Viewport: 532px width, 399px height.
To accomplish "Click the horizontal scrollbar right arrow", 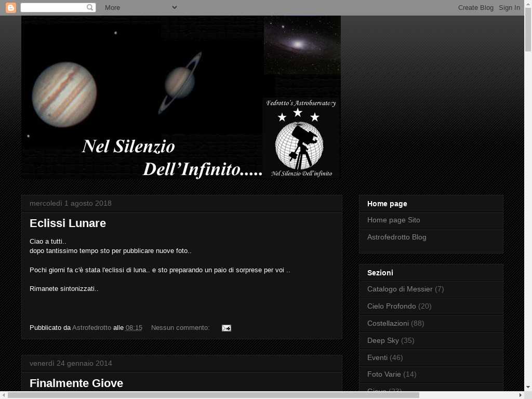I will pos(520,395).
